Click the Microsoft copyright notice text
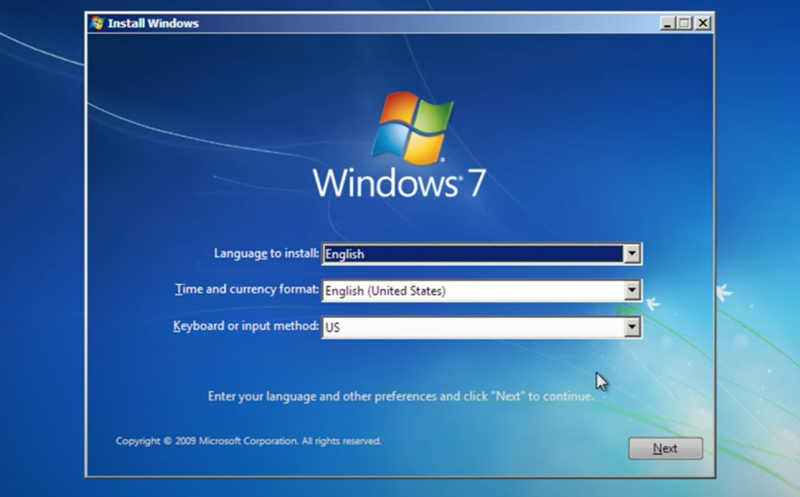Screen dimensions: 800x497 click(x=248, y=441)
